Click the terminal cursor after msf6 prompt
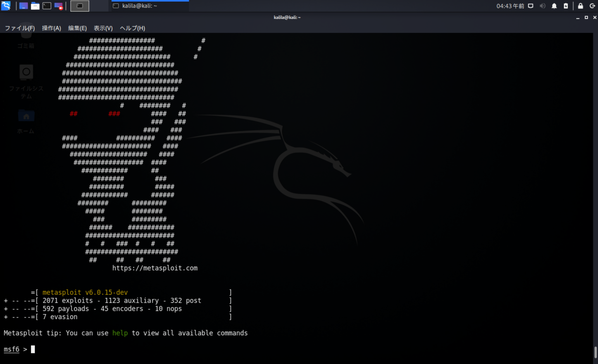This screenshot has width=598, height=364. (33, 349)
